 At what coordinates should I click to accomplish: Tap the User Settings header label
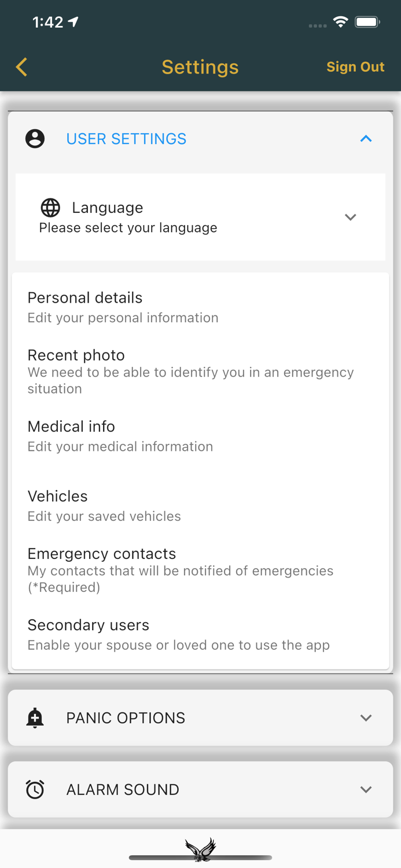click(x=126, y=139)
